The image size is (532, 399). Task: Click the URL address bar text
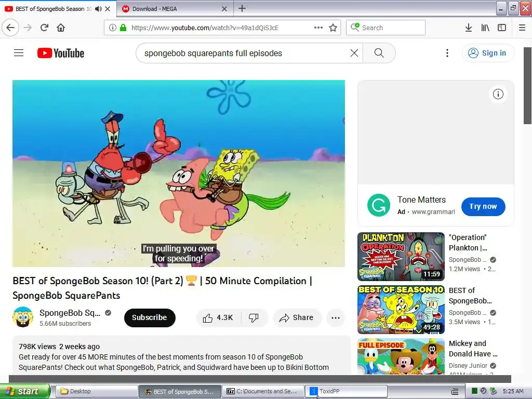point(205,28)
